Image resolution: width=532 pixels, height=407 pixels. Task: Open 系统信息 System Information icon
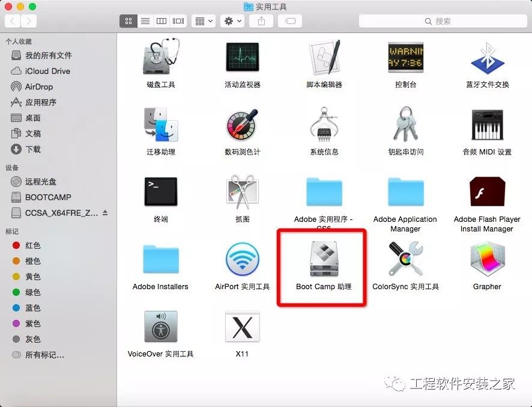[x=324, y=124]
